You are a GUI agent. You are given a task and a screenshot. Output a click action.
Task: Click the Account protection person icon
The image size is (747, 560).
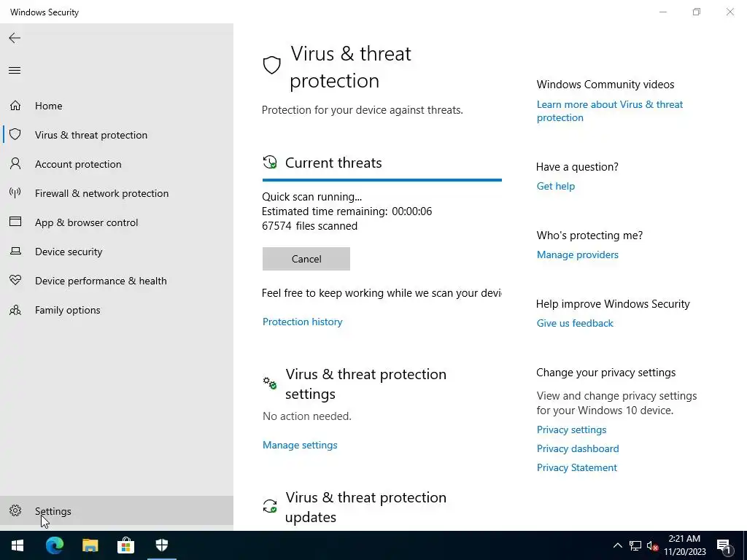pyautogui.click(x=15, y=164)
